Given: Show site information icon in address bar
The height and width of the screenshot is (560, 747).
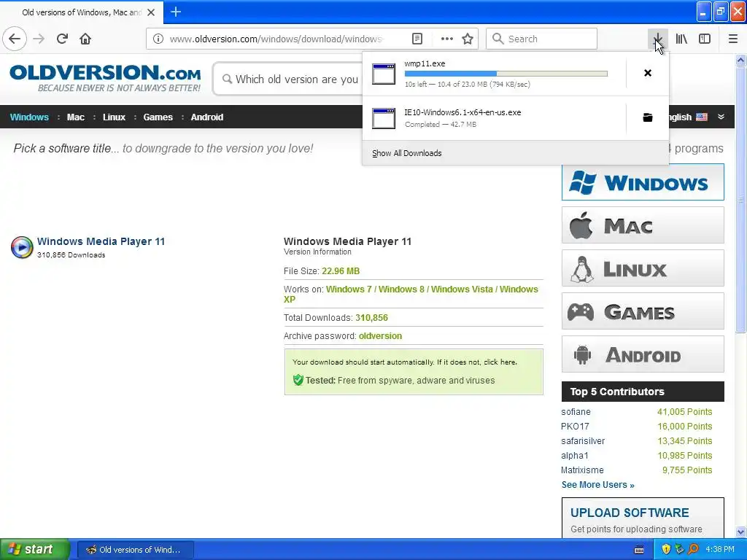Looking at the screenshot, I should click(158, 39).
